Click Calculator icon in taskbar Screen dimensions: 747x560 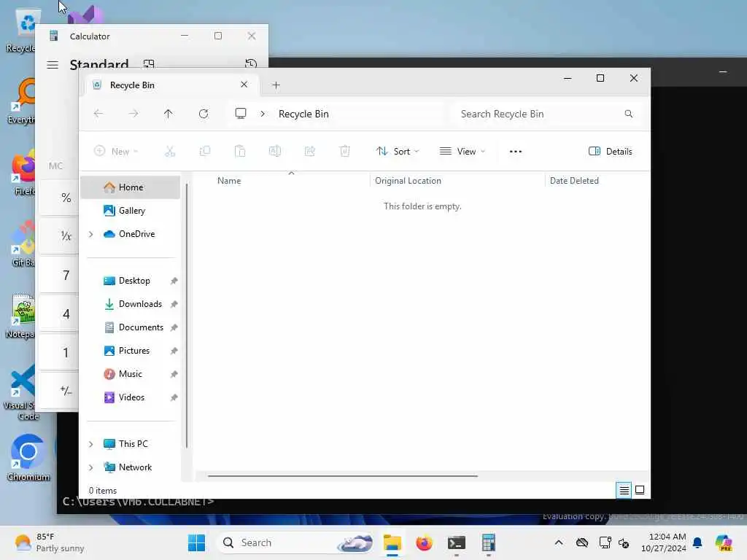click(488, 542)
